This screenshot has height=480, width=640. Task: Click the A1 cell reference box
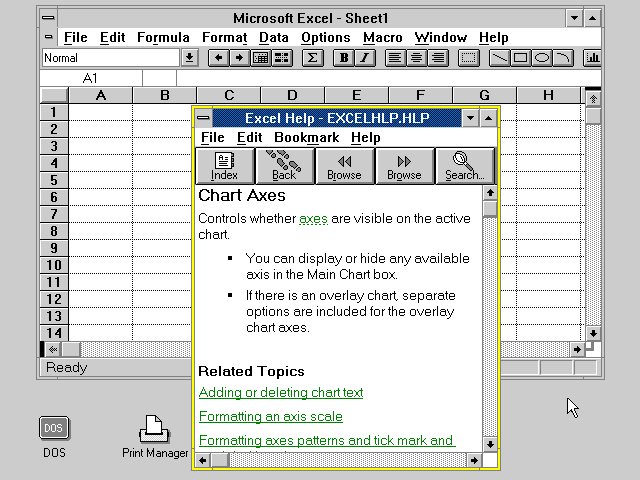(91, 78)
